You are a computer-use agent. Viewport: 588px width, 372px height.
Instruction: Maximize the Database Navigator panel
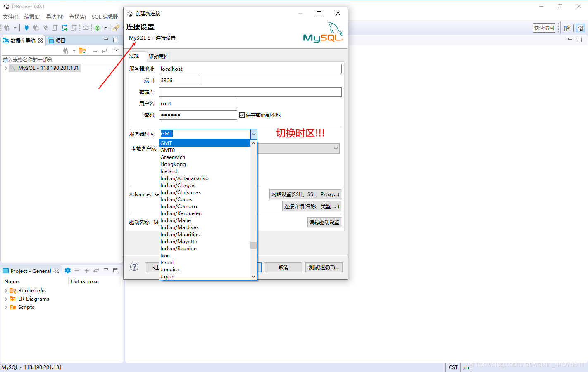[115, 40]
